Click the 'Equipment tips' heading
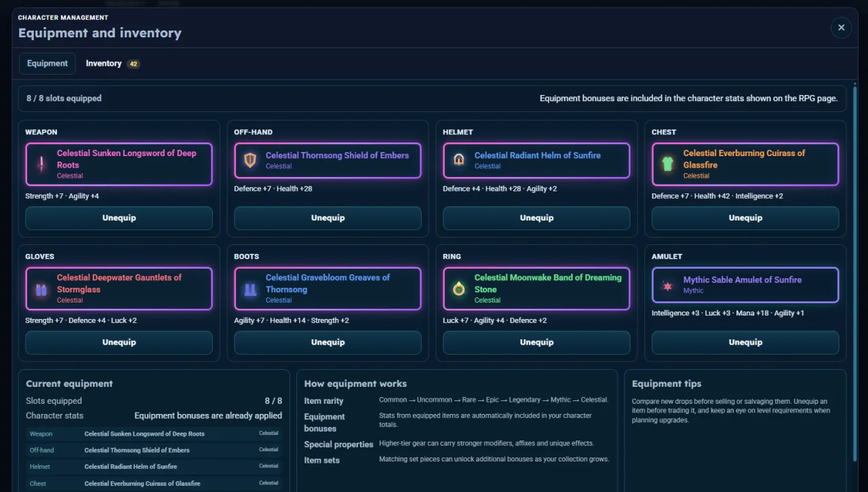 tap(667, 384)
